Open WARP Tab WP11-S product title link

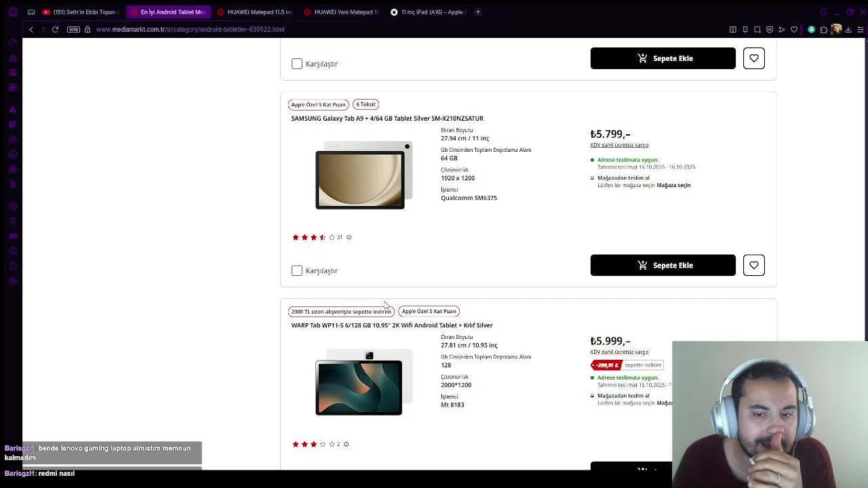coord(392,325)
